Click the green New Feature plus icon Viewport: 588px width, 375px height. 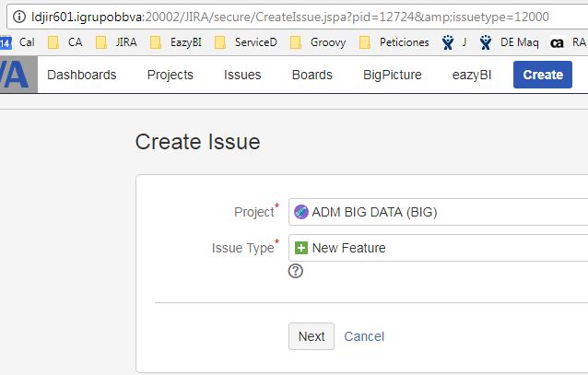[301, 248]
